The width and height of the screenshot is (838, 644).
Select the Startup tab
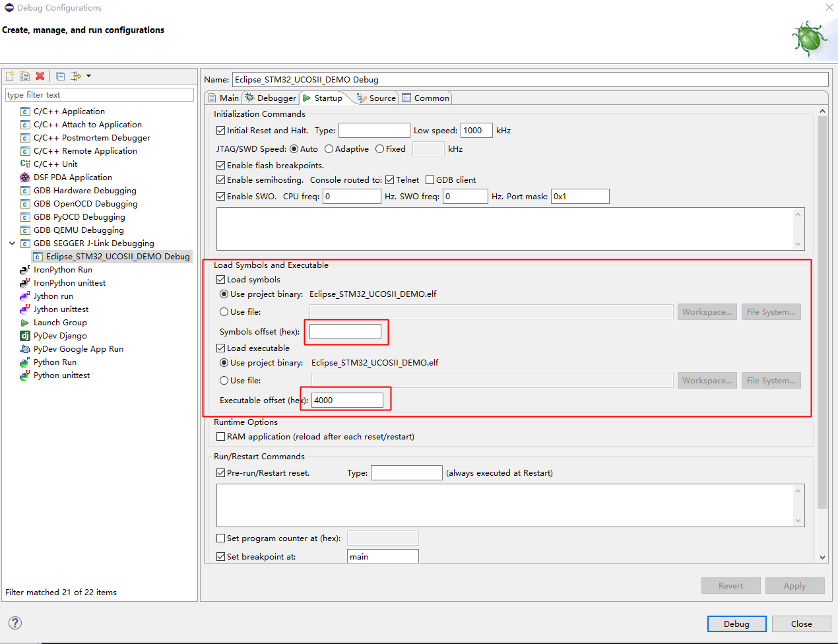(x=323, y=98)
